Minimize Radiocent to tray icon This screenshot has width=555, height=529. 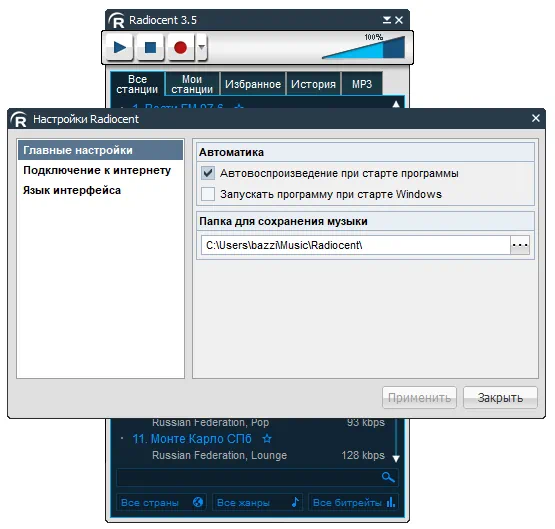[x=387, y=20]
